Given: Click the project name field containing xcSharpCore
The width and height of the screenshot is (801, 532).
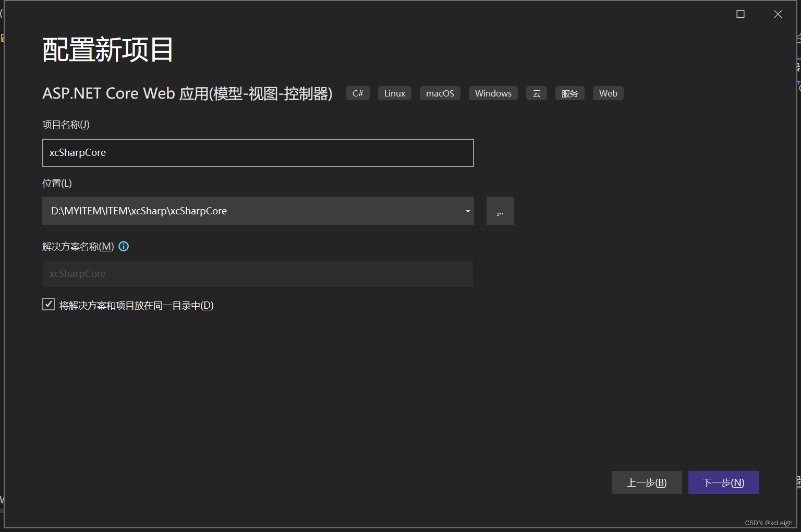Looking at the screenshot, I should tap(258, 153).
